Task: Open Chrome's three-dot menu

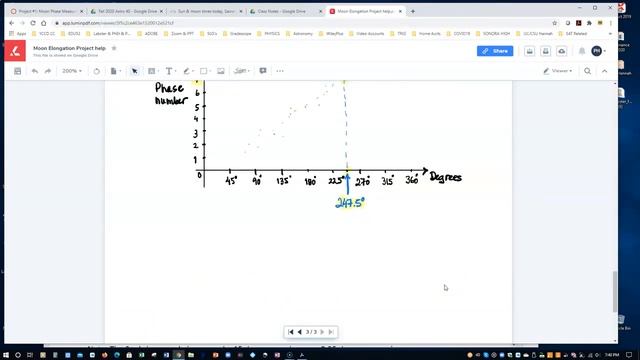Action: click(611, 23)
